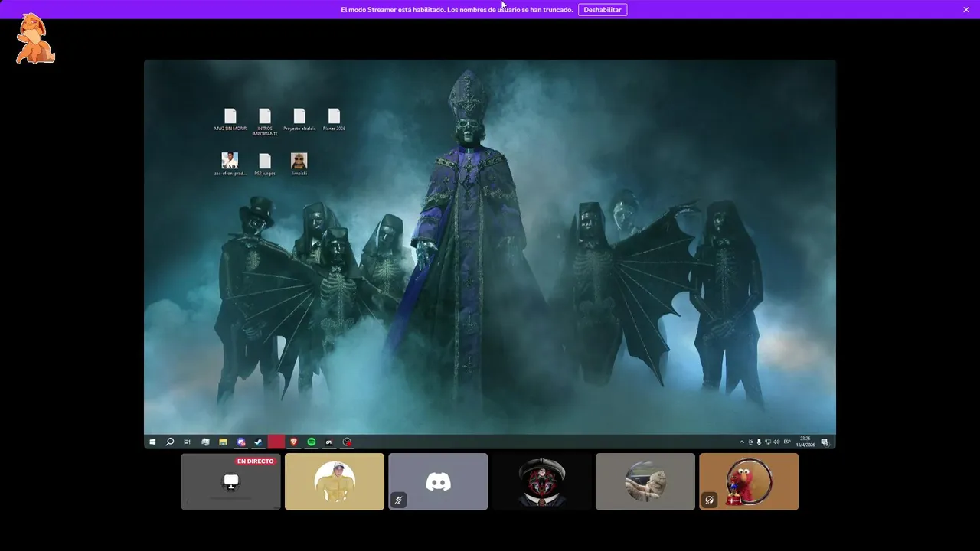
Task: Click the ESP language indicator
Action: click(787, 442)
